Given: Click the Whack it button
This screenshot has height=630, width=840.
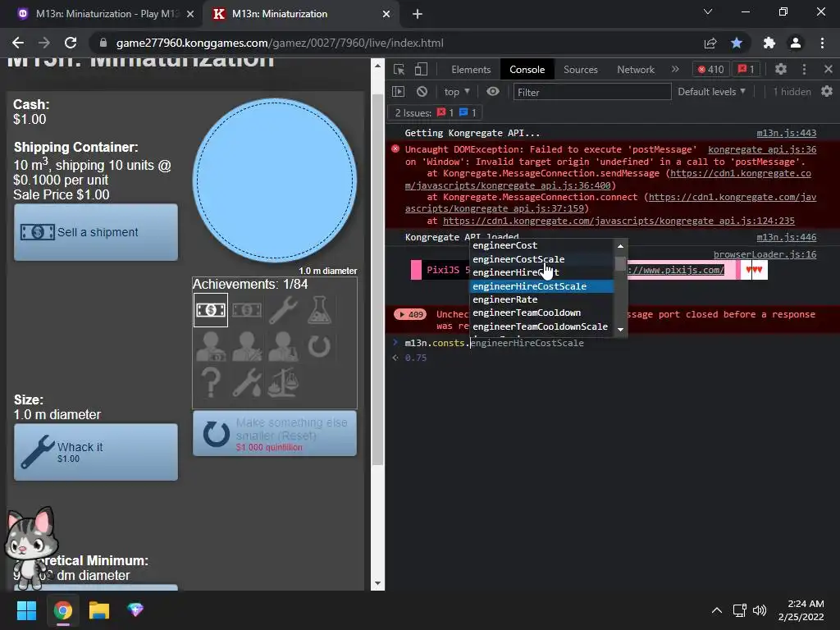Looking at the screenshot, I should [96, 452].
